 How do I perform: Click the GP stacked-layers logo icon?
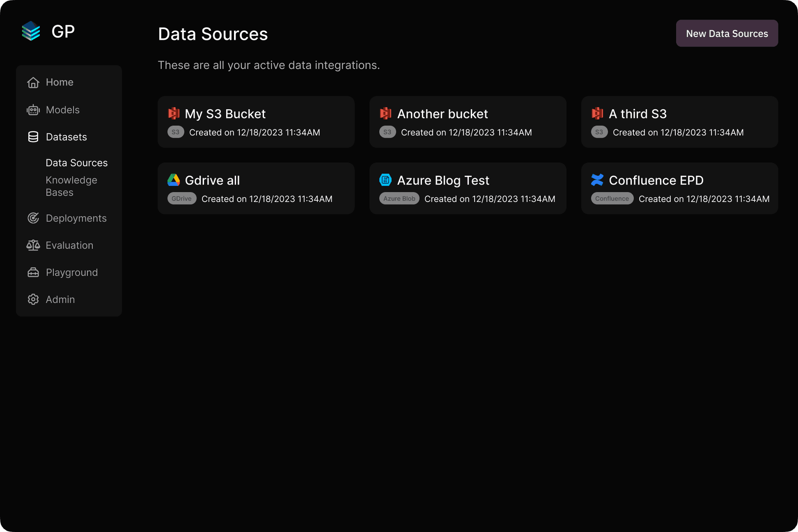pyautogui.click(x=31, y=31)
